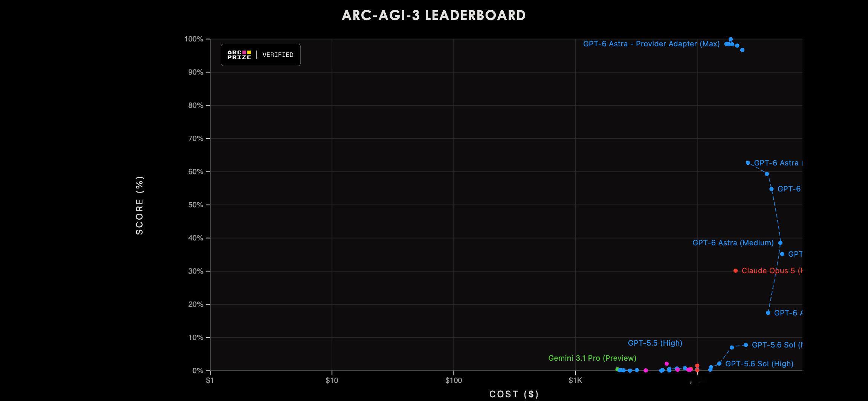
Task: Select the unlabeled blue point just below 60%
Action: [767, 174]
